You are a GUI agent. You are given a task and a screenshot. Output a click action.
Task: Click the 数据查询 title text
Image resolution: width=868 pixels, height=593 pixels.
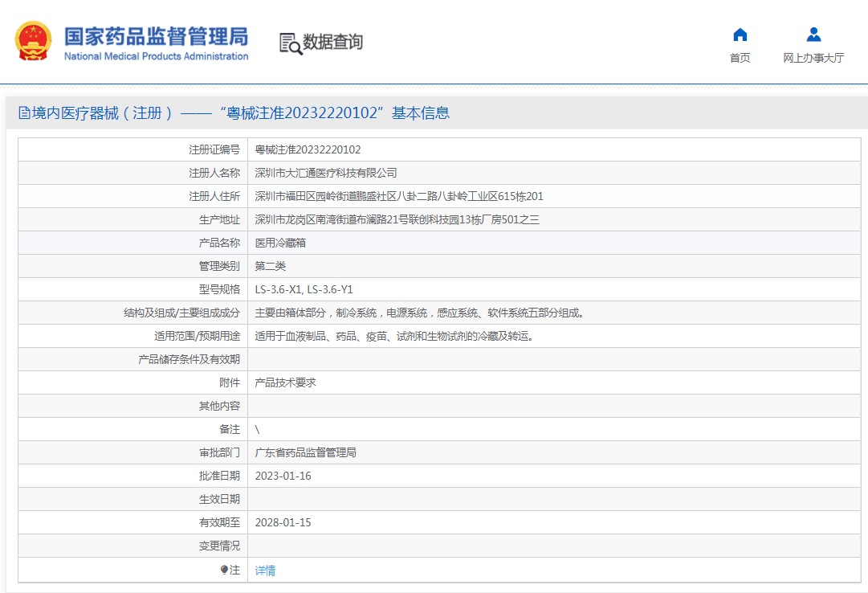[x=333, y=43]
